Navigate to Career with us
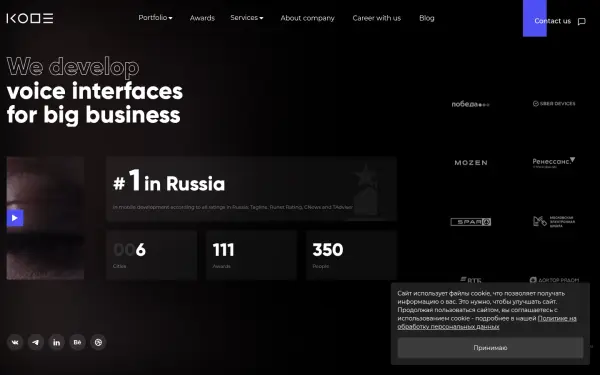 pyautogui.click(x=377, y=18)
